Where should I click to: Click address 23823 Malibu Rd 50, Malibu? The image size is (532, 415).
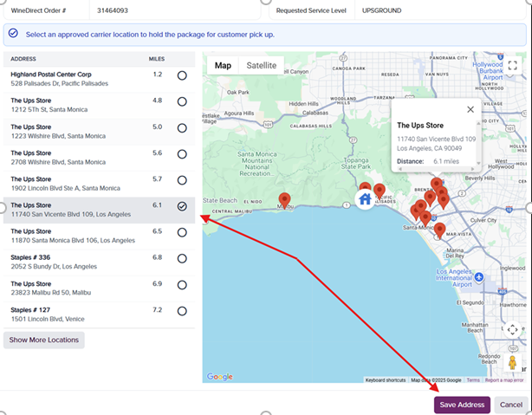pos(50,293)
